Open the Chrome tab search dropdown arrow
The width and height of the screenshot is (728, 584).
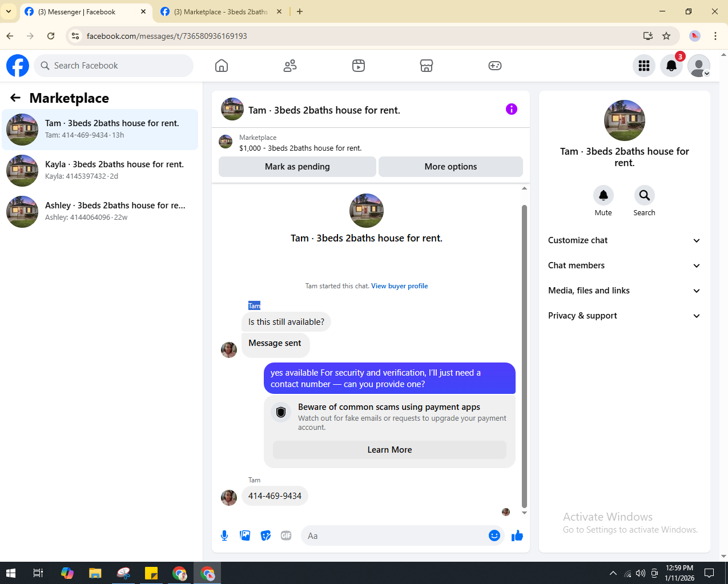pos(9,11)
